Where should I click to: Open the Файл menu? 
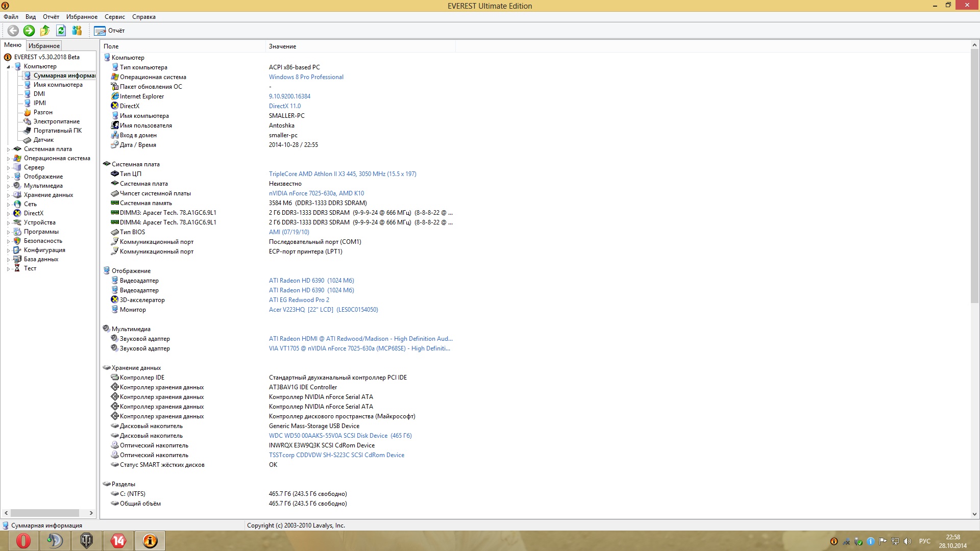pos(11,17)
